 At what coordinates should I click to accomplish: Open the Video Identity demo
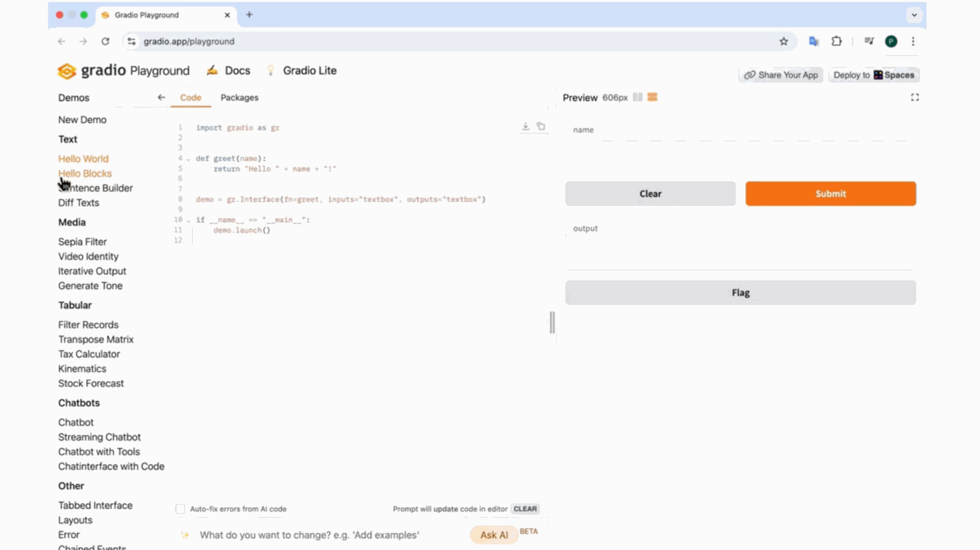pyautogui.click(x=88, y=257)
